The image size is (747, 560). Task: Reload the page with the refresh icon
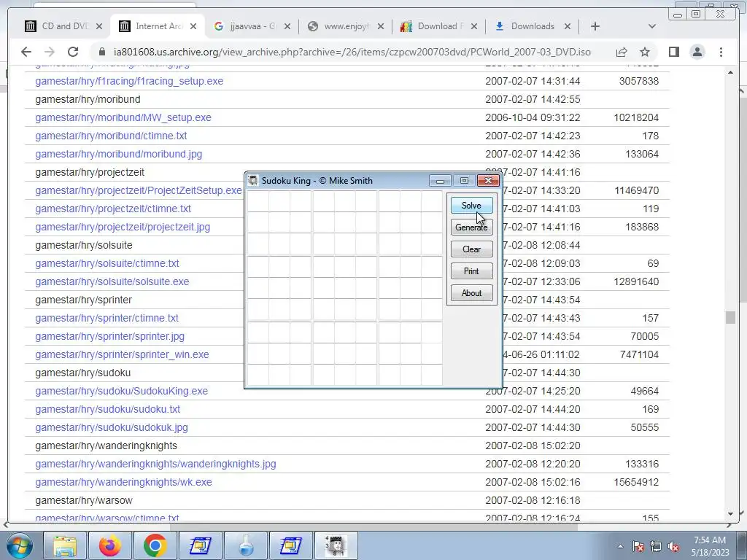73,52
